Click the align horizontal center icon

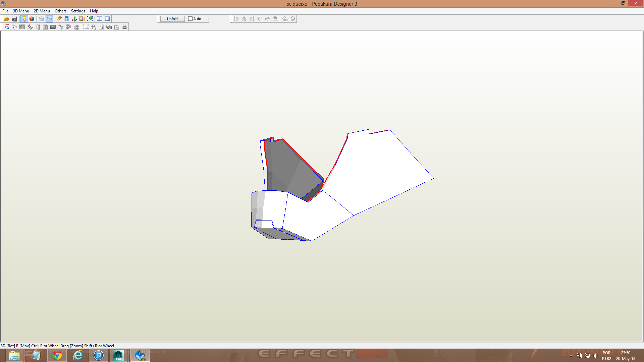(x=244, y=19)
